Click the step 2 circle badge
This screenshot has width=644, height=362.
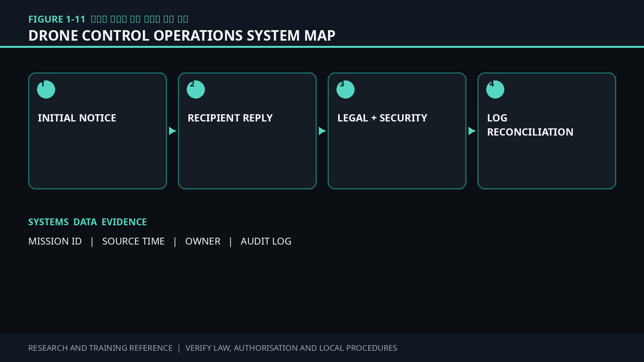click(196, 89)
